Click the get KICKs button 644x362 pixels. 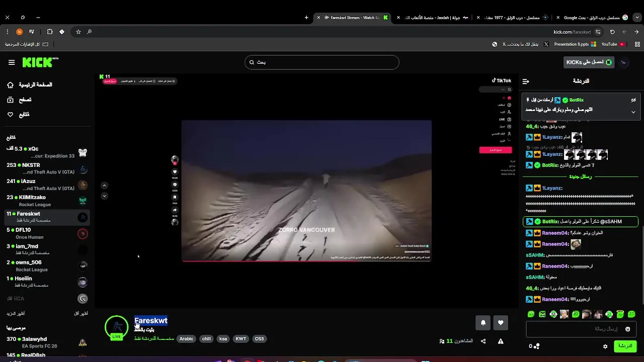click(x=589, y=62)
